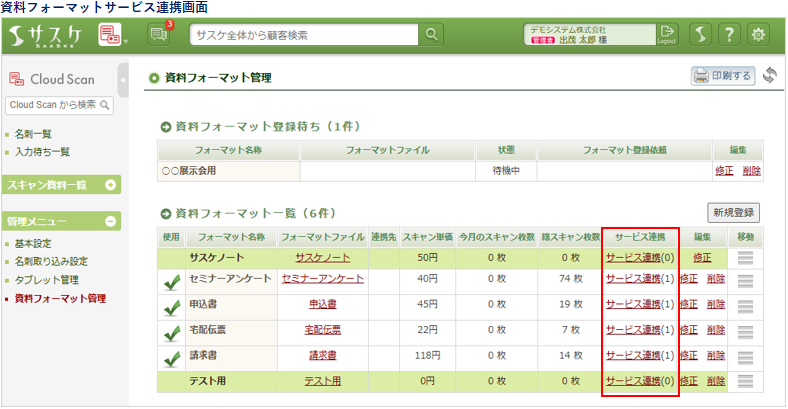Click the 使用 checkmark for 申込書

pos(172,308)
